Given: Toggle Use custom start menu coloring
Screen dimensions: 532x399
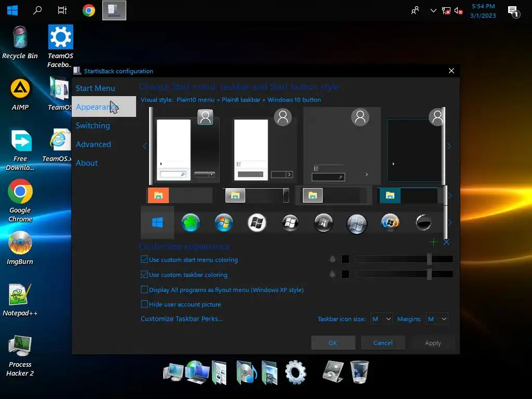Looking at the screenshot, I should tap(189, 260).
